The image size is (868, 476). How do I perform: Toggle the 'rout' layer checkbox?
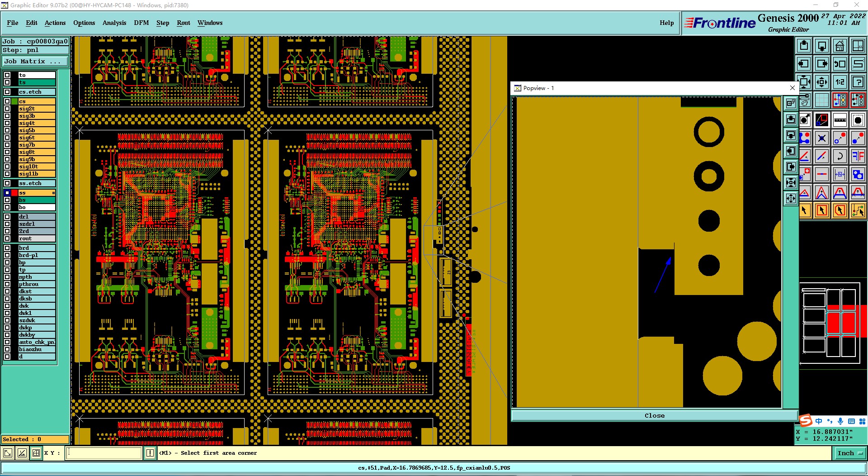[7, 238]
